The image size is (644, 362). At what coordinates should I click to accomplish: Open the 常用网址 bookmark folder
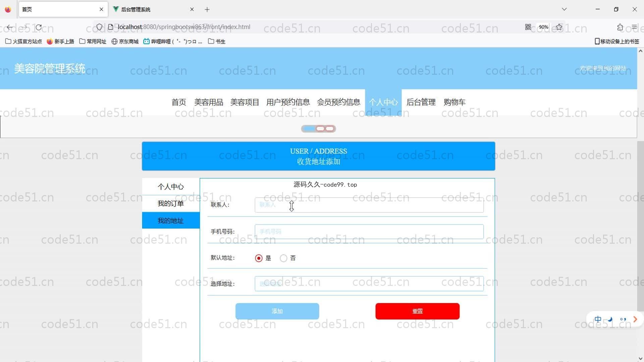[93, 41]
